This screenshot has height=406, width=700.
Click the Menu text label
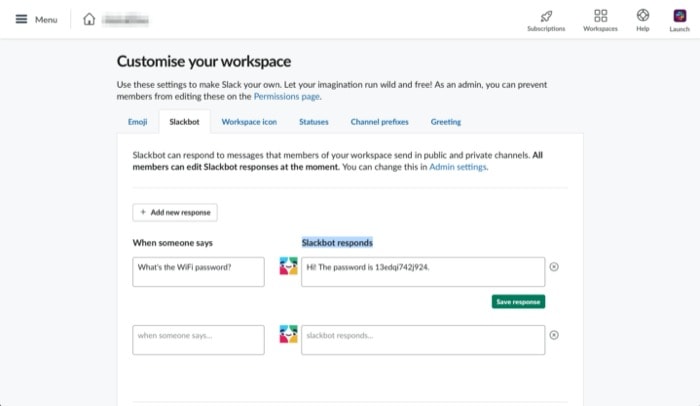(x=46, y=20)
